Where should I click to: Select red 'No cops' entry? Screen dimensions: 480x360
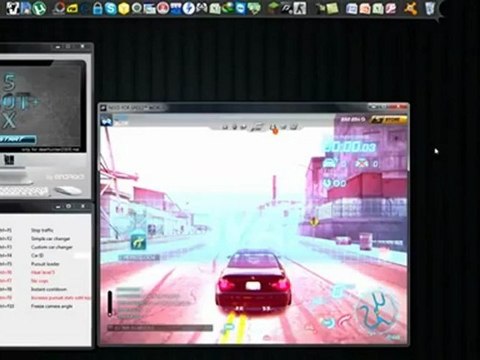pyautogui.click(x=39, y=281)
